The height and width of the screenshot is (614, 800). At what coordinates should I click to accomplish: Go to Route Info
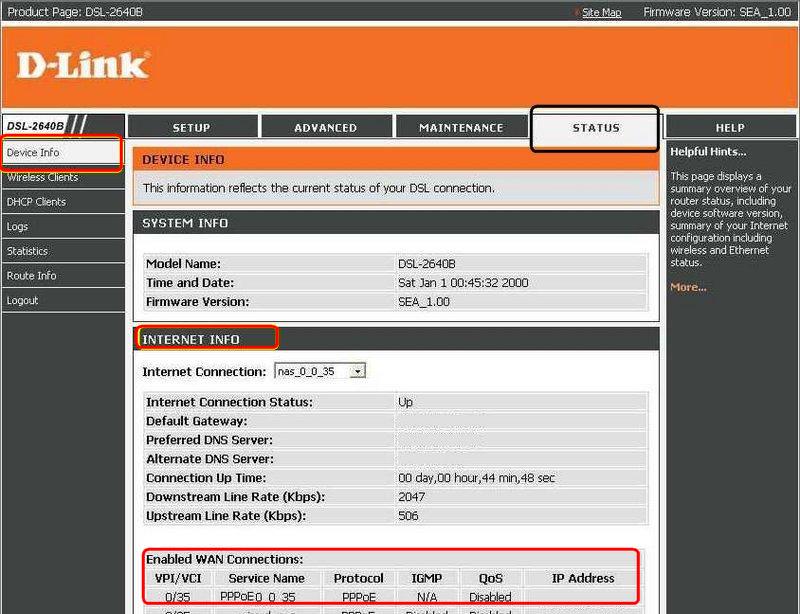pos(63,275)
